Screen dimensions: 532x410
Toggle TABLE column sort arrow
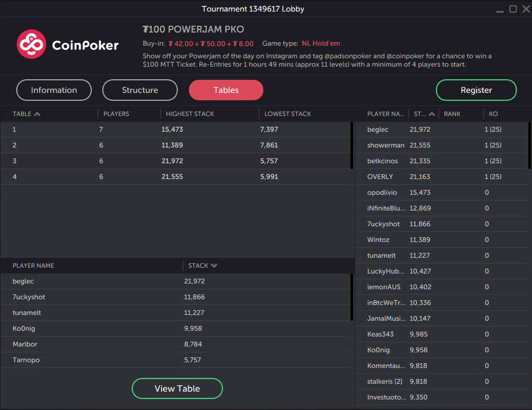tap(37, 114)
